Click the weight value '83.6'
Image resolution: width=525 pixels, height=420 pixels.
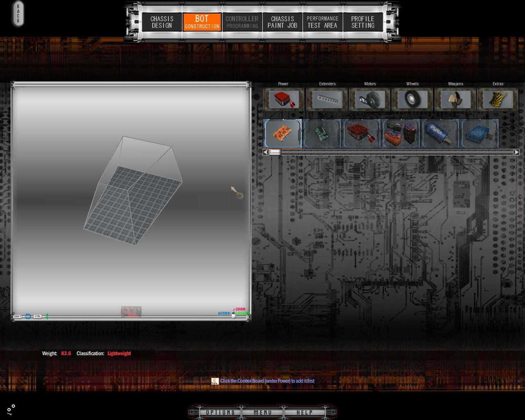coord(66,354)
